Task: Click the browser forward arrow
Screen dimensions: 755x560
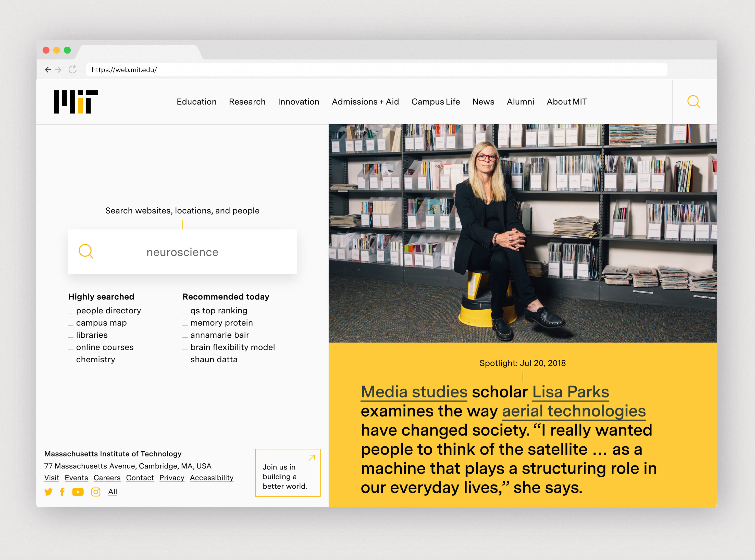Action: click(59, 70)
